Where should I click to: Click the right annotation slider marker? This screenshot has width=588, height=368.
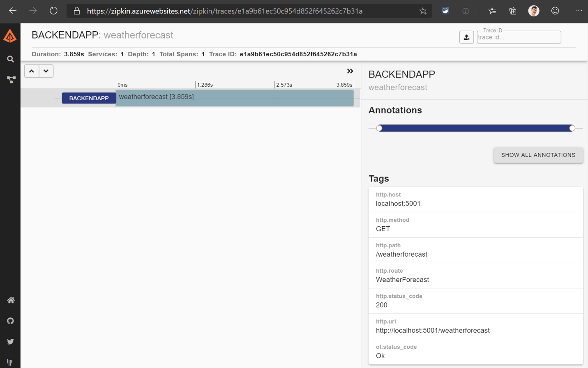pyautogui.click(x=572, y=128)
